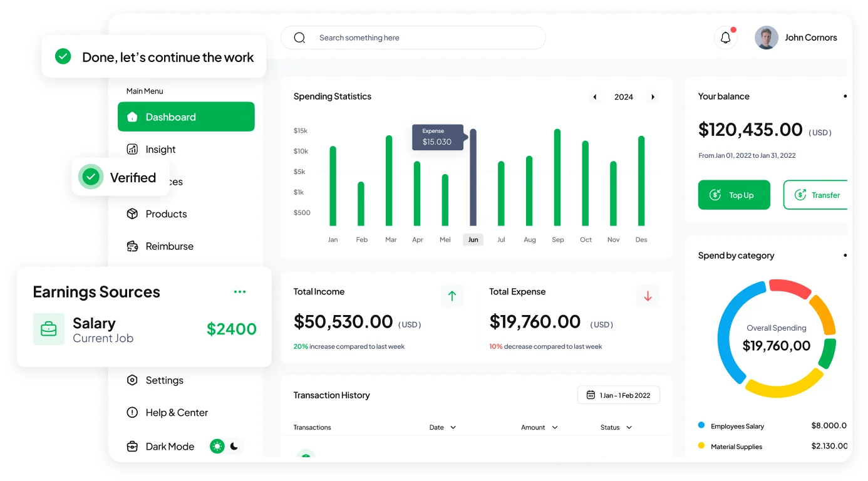The height and width of the screenshot is (481, 868).
Task: Go to previous year in Spending Statistics
Action: [595, 97]
